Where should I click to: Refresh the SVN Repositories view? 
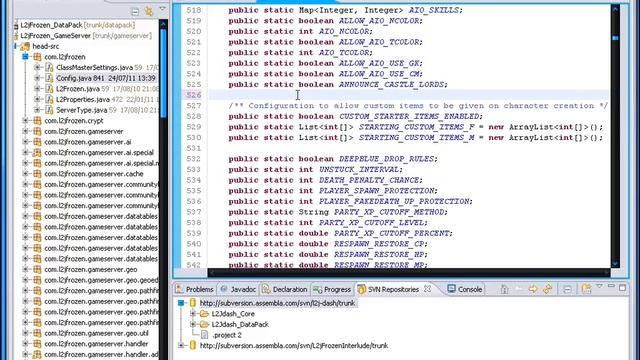(547, 289)
